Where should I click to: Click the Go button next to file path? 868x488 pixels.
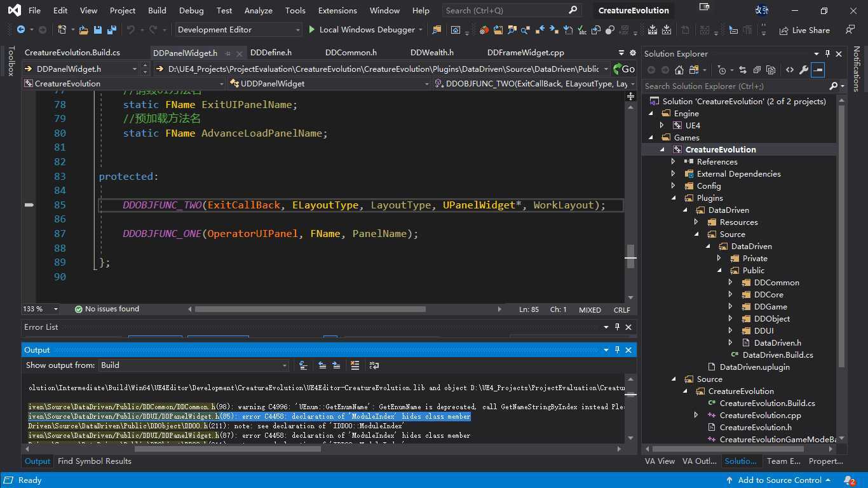(624, 69)
